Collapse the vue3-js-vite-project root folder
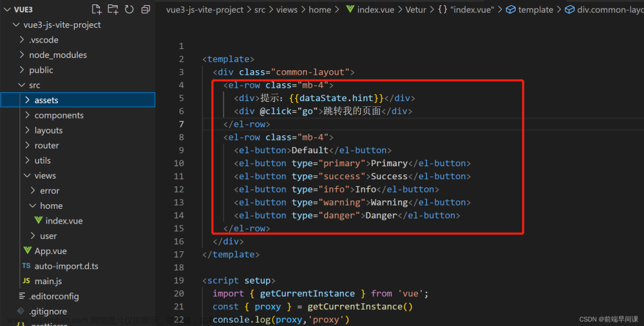The height and width of the screenshot is (326, 644). [16, 24]
